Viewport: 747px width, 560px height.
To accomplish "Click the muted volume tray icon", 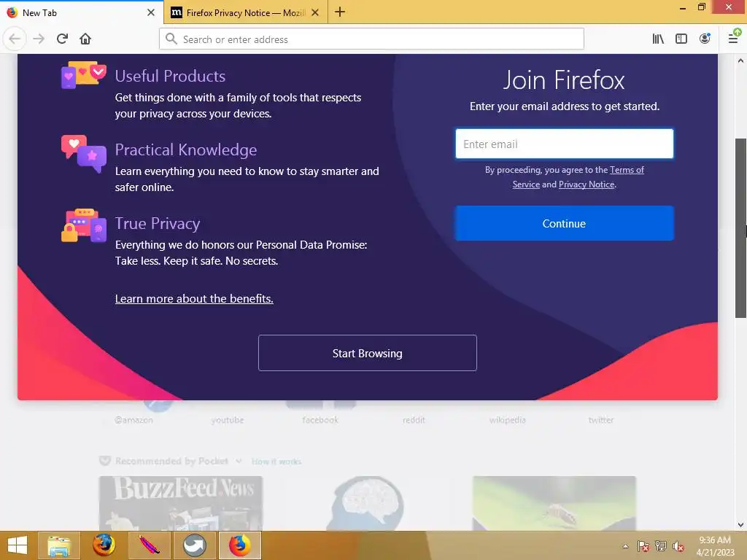I will [678, 546].
